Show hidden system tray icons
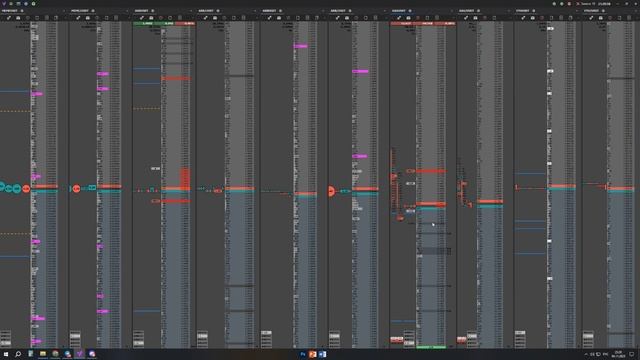The image size is (640, 360). click(x=586, y=354)
